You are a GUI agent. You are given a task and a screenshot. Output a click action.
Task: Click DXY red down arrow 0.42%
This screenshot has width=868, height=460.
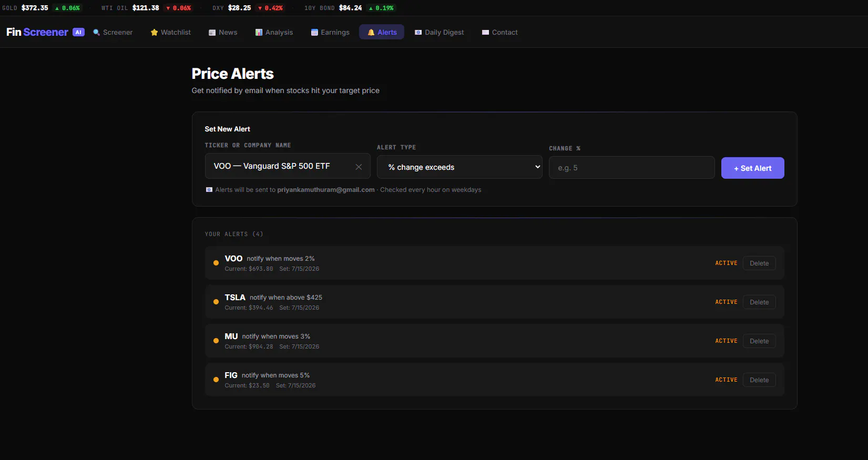[270, 8]
